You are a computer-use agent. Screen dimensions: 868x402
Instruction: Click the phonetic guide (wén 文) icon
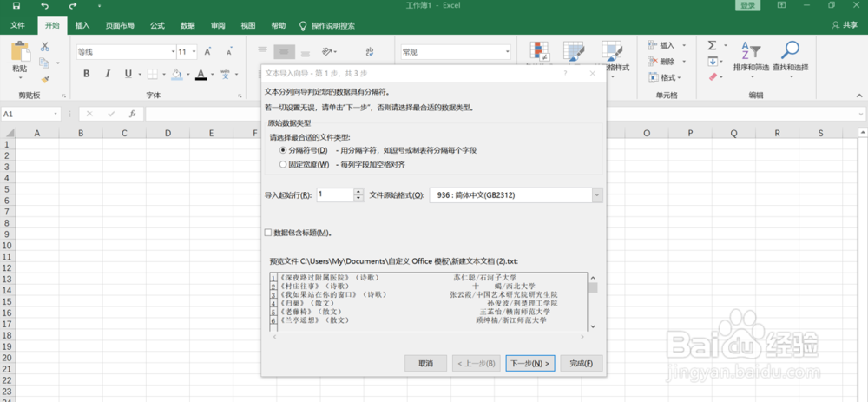(x=226, y=74)
